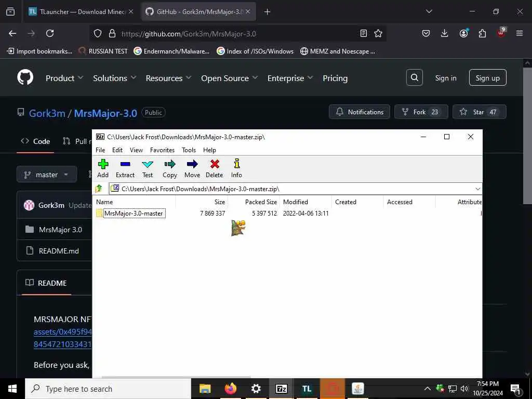
Task: Expand 7-Zip path history dropdown
Action: tap(478, 189)
